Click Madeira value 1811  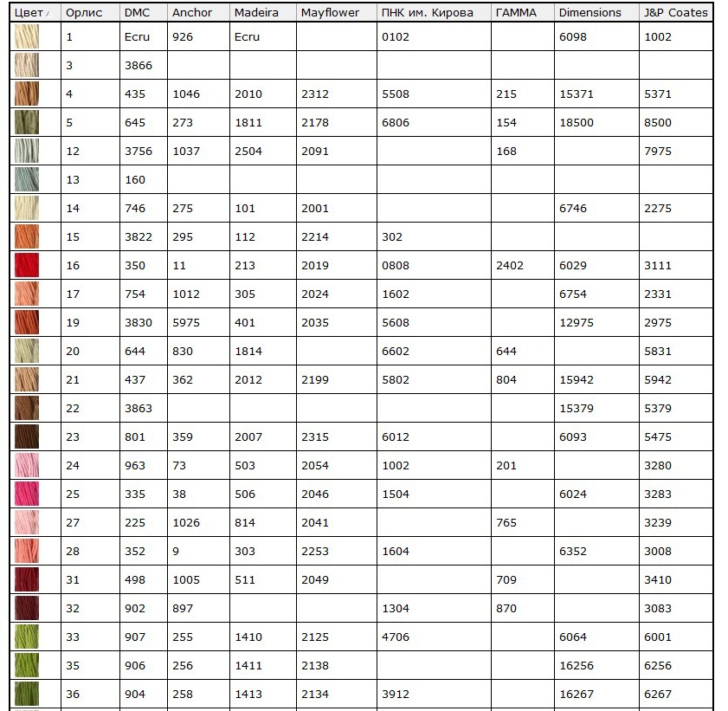click(x=248, y=123)
